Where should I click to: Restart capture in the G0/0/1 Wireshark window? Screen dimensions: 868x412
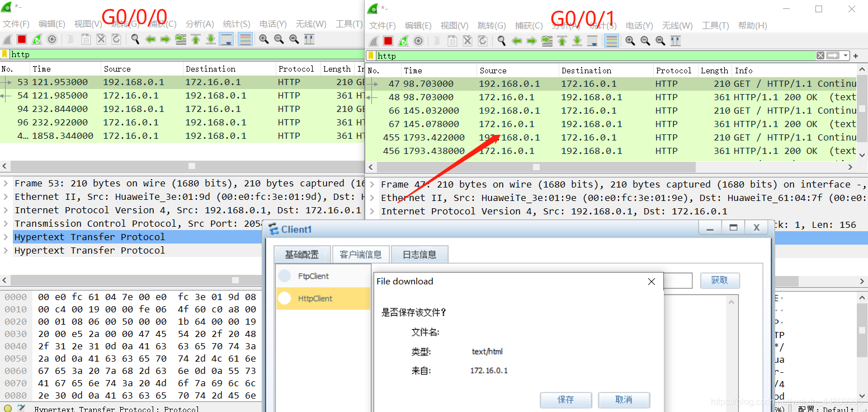coord(403,41)
